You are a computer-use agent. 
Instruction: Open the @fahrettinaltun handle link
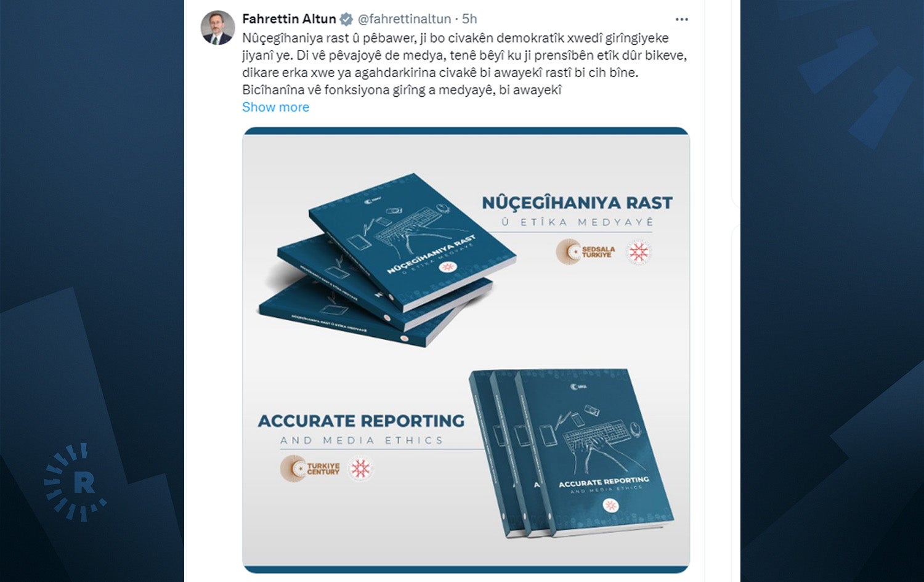pos(404,19)
